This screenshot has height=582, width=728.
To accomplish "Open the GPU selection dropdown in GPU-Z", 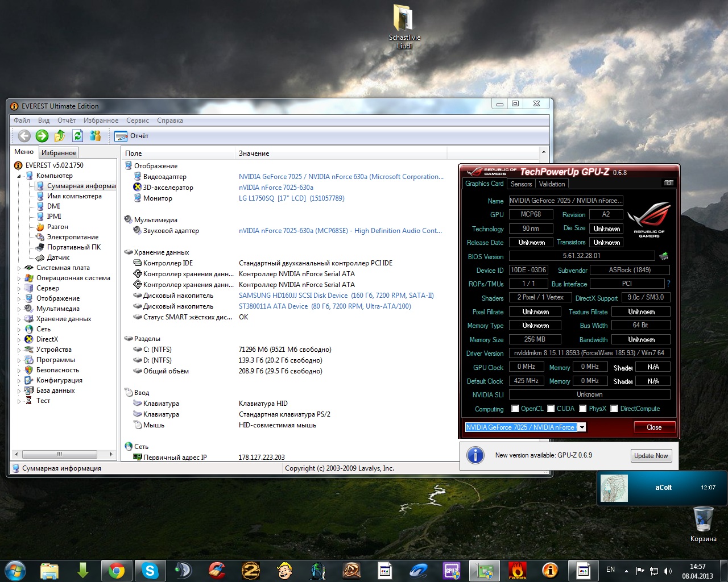I will 582,427.
